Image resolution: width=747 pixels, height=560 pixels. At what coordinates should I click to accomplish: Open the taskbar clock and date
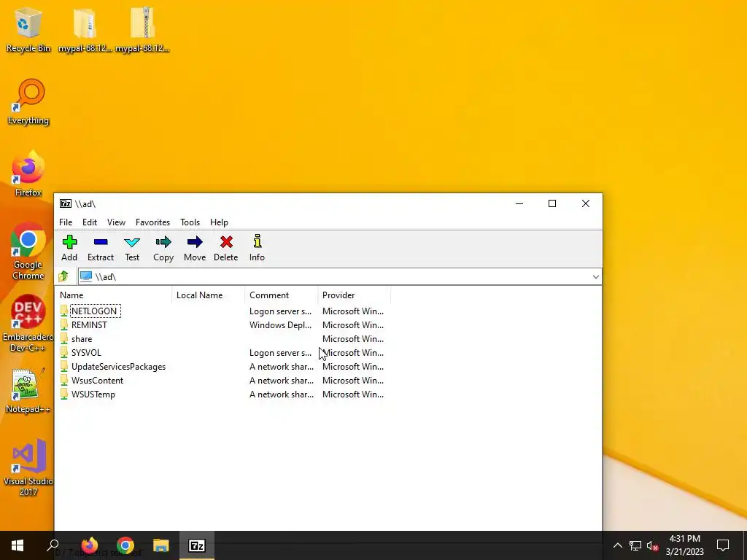(684, 545)
